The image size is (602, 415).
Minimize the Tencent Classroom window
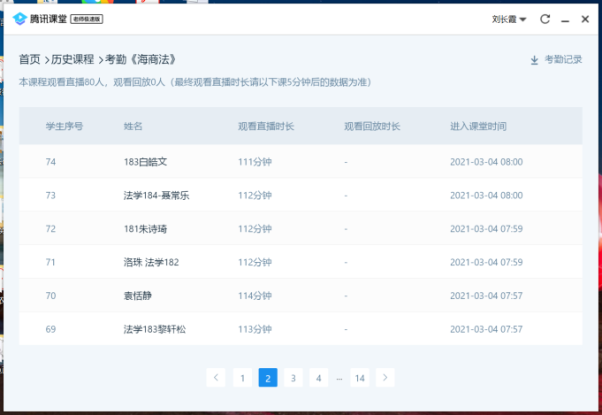pos(566,19)
